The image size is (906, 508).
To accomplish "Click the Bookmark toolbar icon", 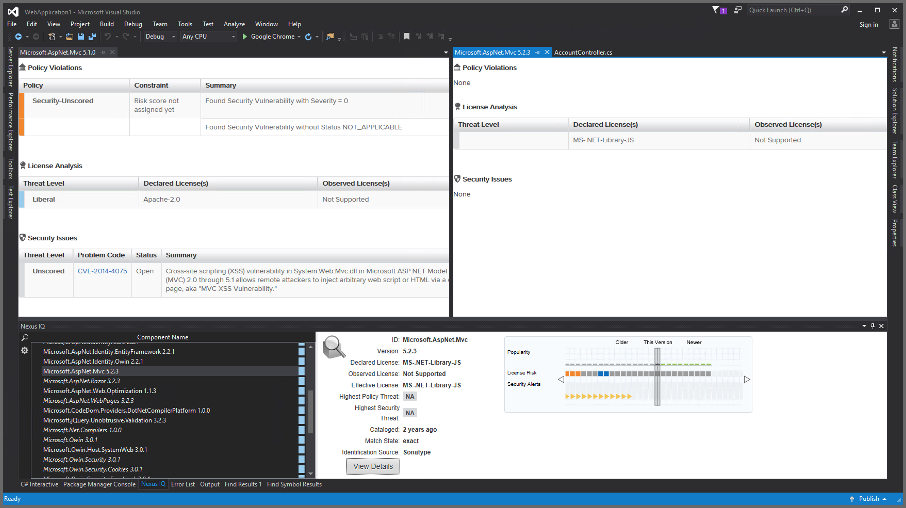I will [x=407, y=36].
